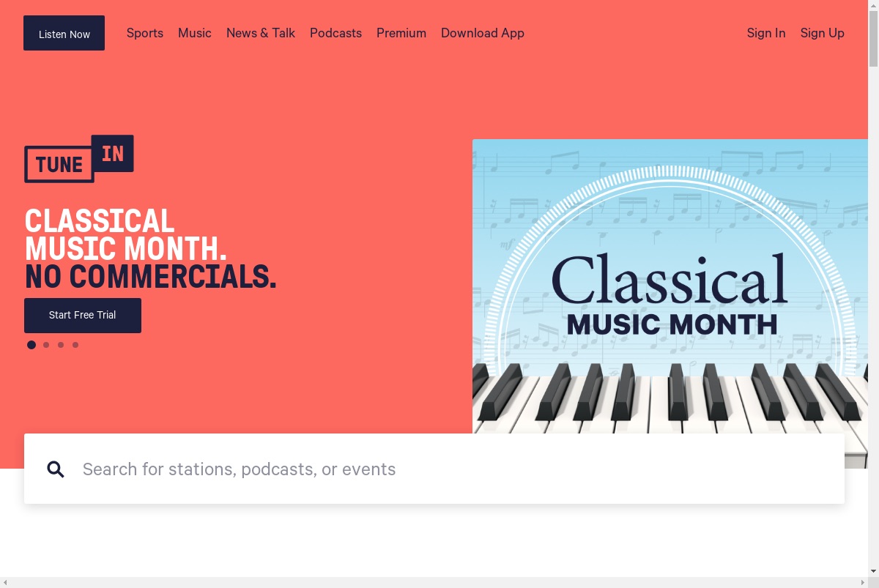This screenshot has width=879, height=588.
Task: Select the third carousel dot indicator
Action: [61, 345]
